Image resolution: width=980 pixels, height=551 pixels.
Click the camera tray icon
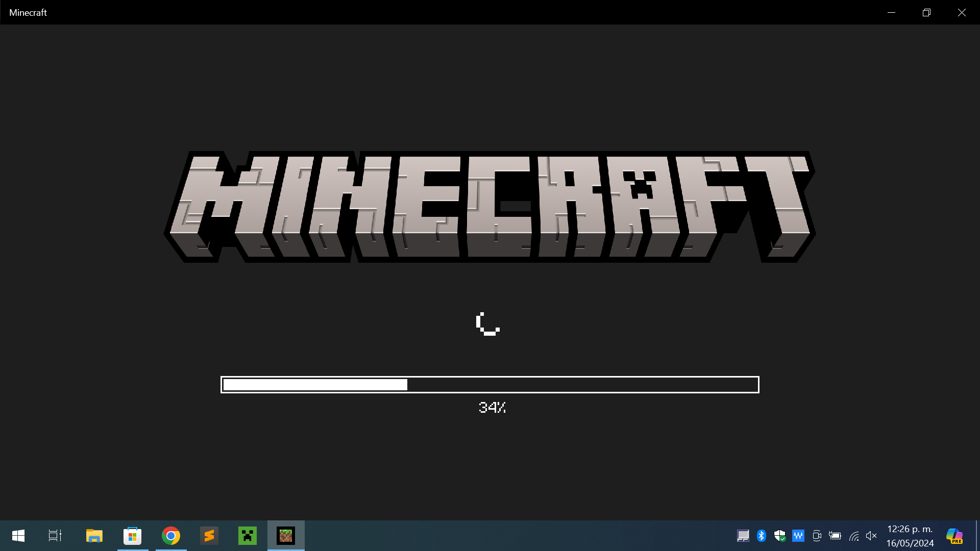pyautogui.click(x=817, y=536)
